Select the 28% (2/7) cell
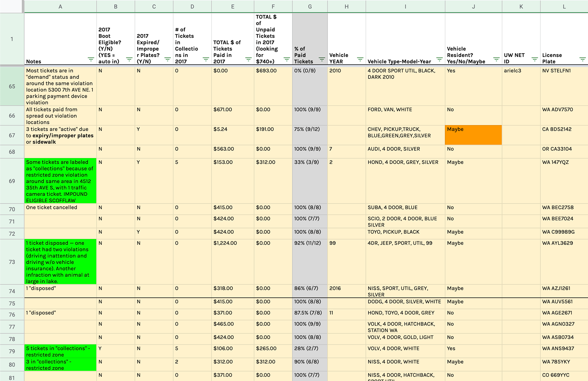 (x=310, y=351)
